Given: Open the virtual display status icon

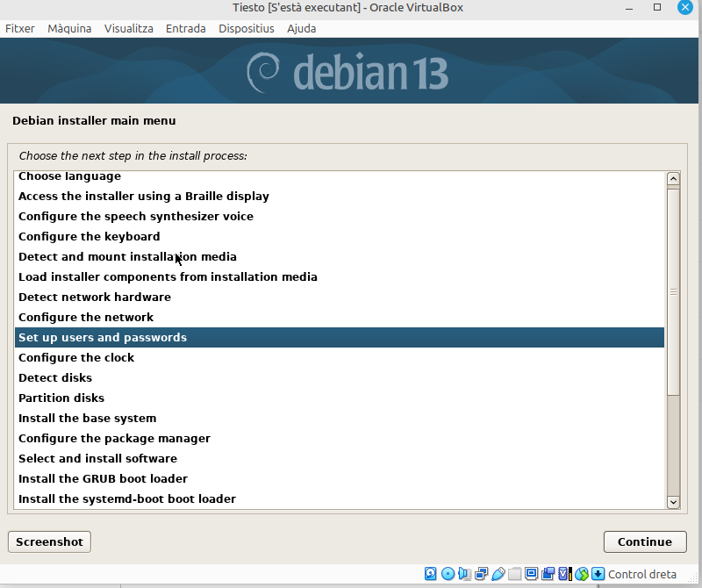Looking at the screenshot, I should (x=532, y=574).
